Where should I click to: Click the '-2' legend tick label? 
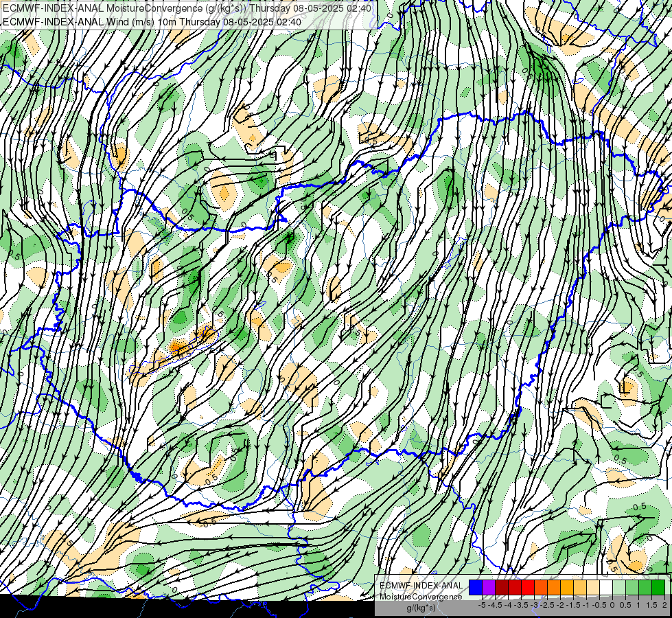point(560,605)
